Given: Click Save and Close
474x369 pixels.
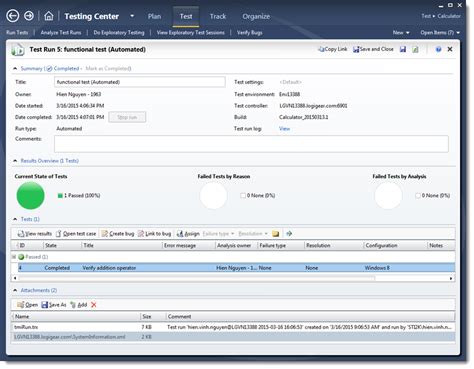Looking at the screenshot, I should pyautogui.click(x=373, y=49).
